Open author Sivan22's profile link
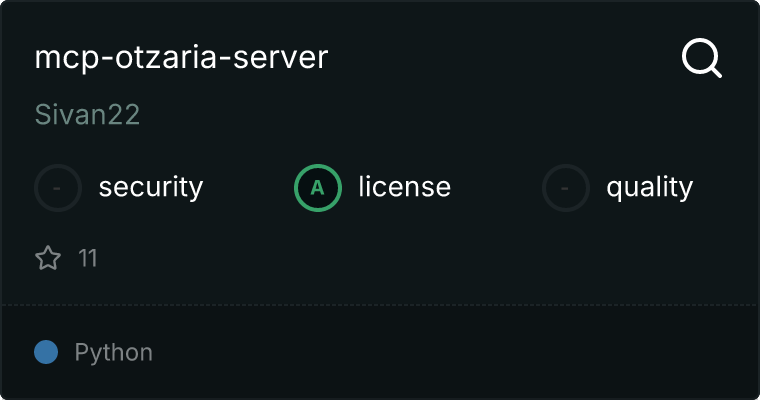This screenshot has width=760, height=400. 87,115
